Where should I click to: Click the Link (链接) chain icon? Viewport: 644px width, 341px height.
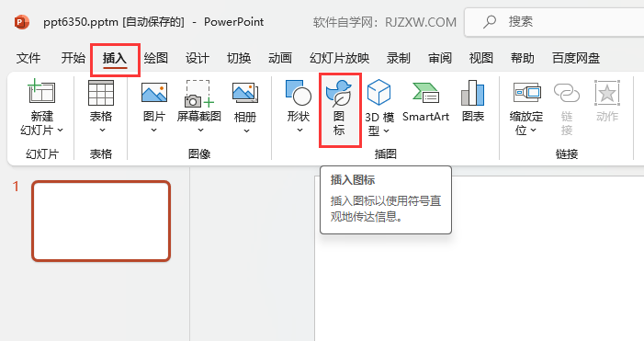[x=567, y=93]
